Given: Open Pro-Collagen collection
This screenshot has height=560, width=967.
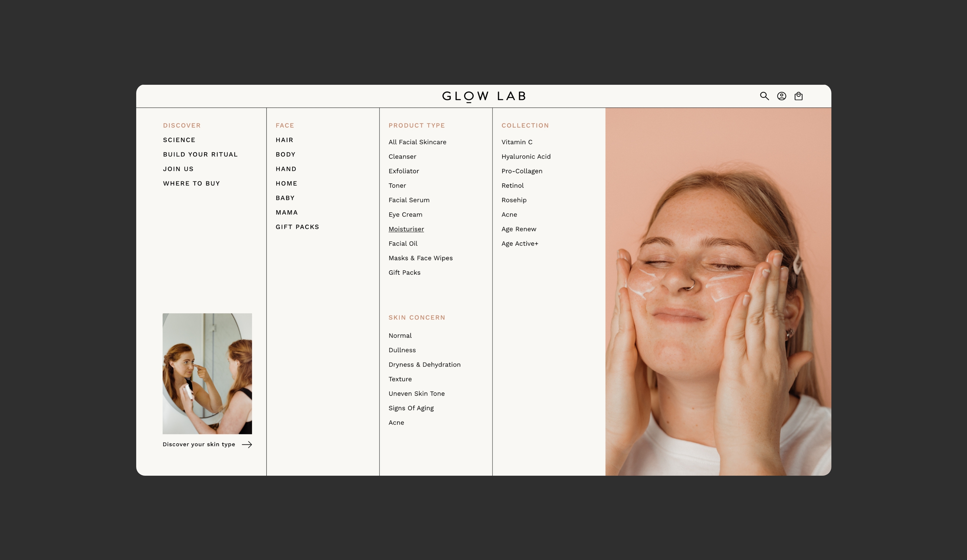Looking at the screenshot, I should click(522, 171).
